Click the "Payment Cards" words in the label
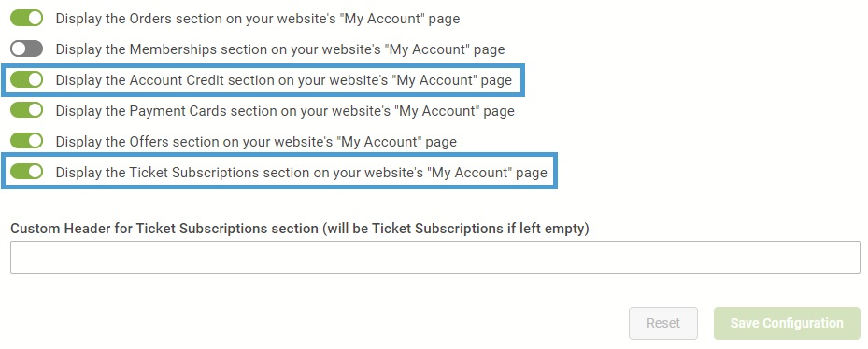The width and height of the screenshot is (868, 349). tap(178, 111)
